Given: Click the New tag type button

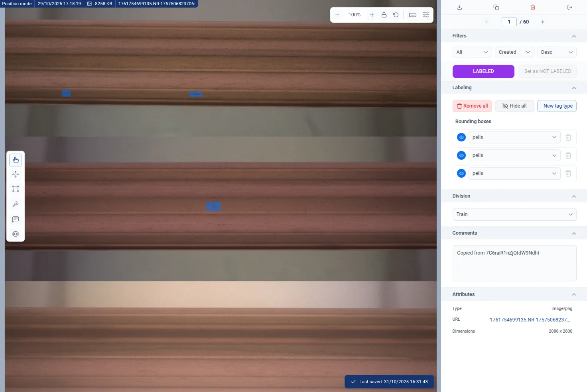Looking at the screenshot, I should click(x=557, y=106).
